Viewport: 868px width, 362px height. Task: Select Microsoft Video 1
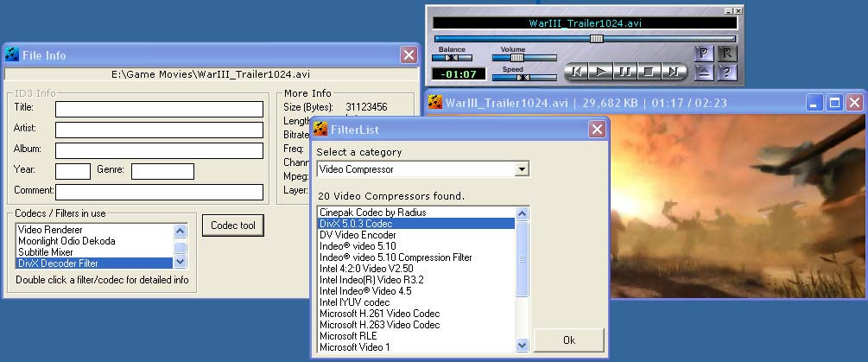(x=416, y=347)
